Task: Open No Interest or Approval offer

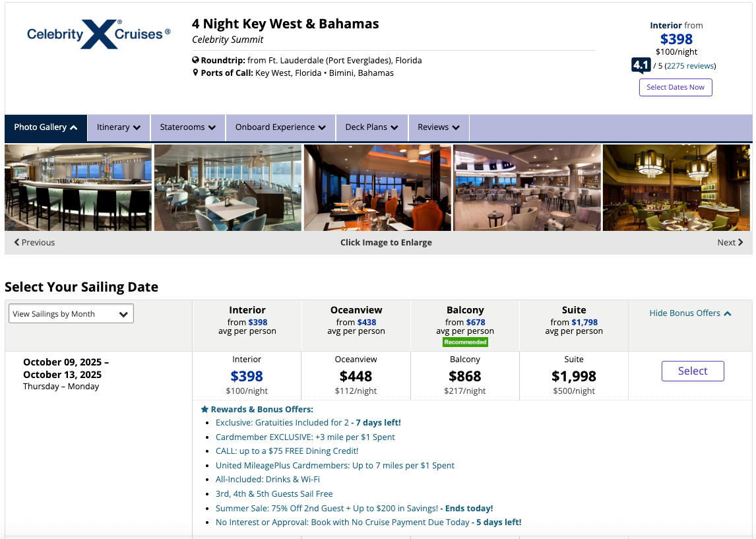Action: pos(368,523)
